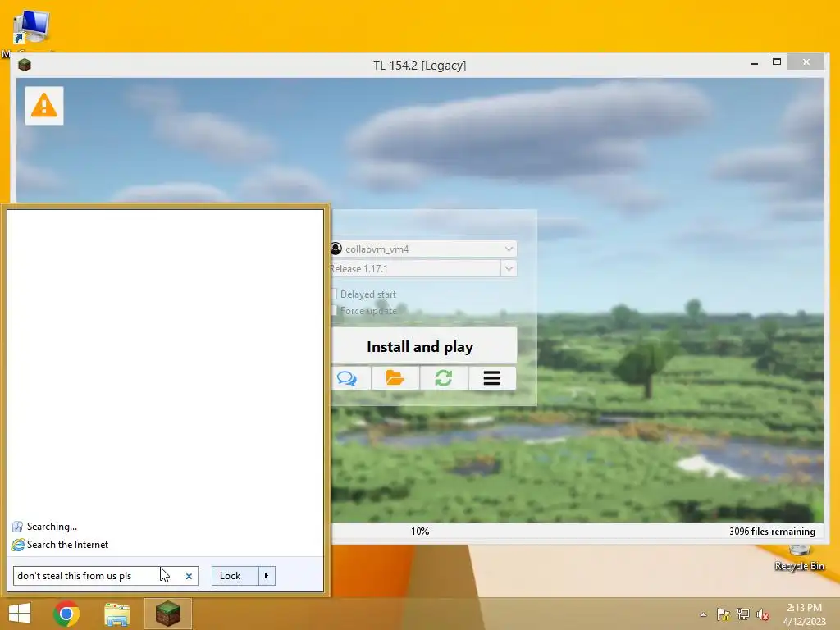Click the '3096 files remaining' status text
This screenshot has width=840, height=630.
[772, 532]
